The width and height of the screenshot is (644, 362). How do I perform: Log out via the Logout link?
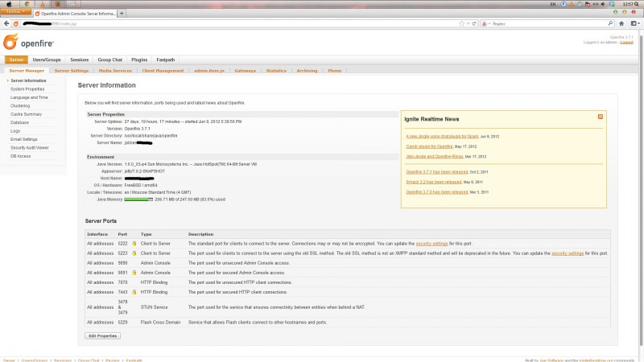coord(626,43)
